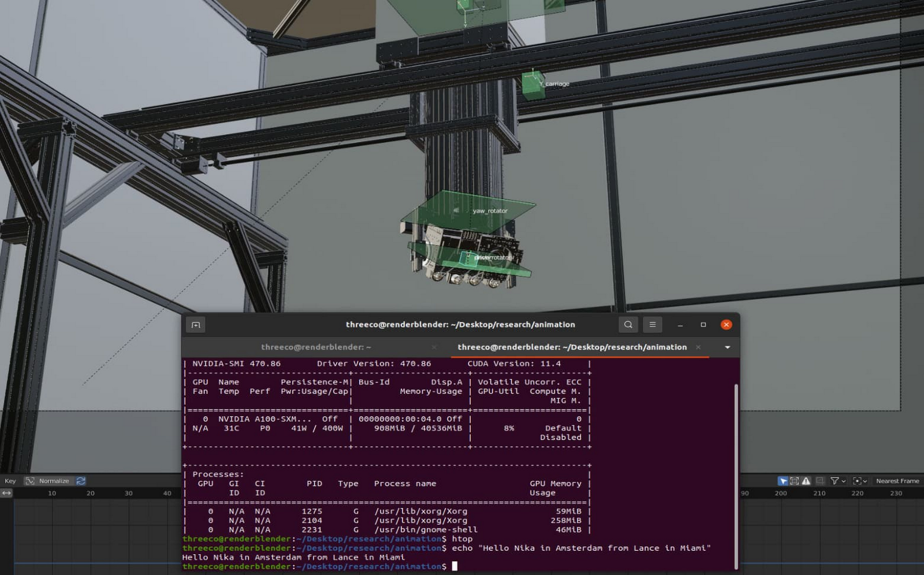Close the '~/Desktop/research/animation' terminal tab

click(698, 347)
